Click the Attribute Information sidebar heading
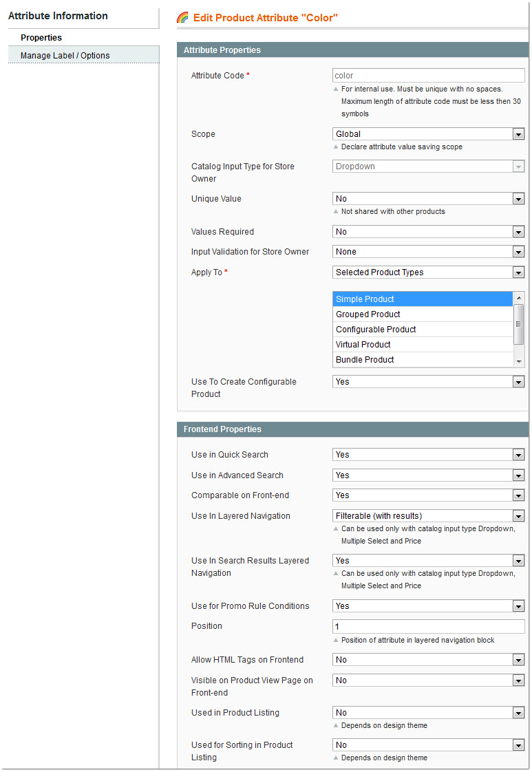This screenshot has width=532, height=772. pyautogui.click(x=58, y=16)
